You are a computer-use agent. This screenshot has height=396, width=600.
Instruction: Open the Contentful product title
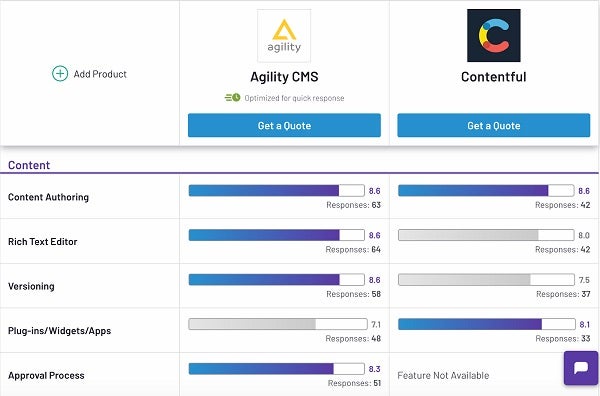click(x=494, y=77)
